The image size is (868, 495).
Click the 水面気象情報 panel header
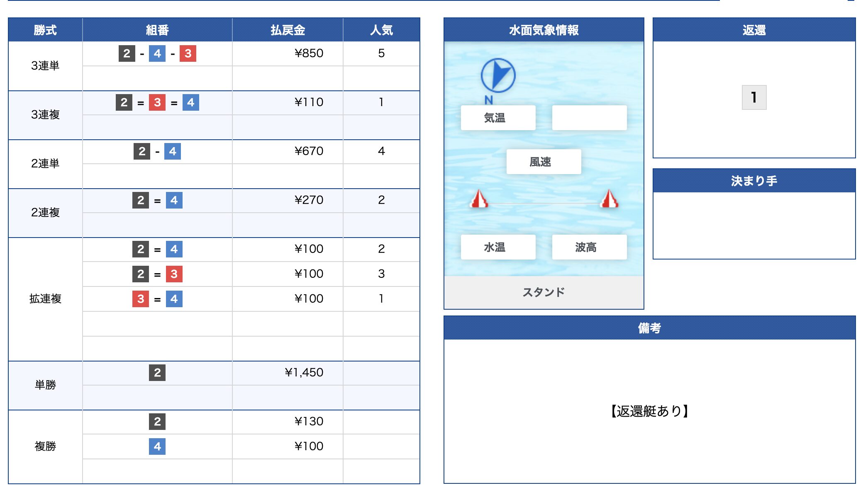(x=544, y=30)
